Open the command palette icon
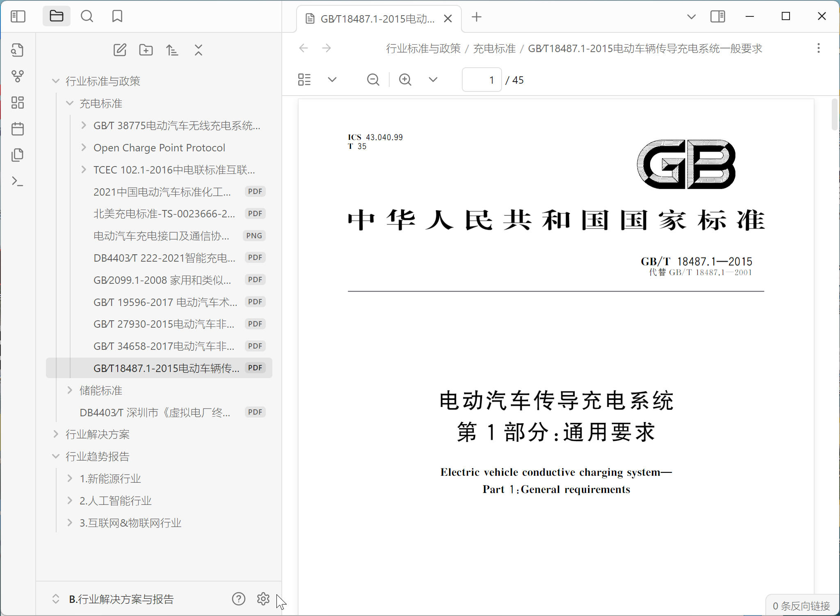 click(18, 181)
